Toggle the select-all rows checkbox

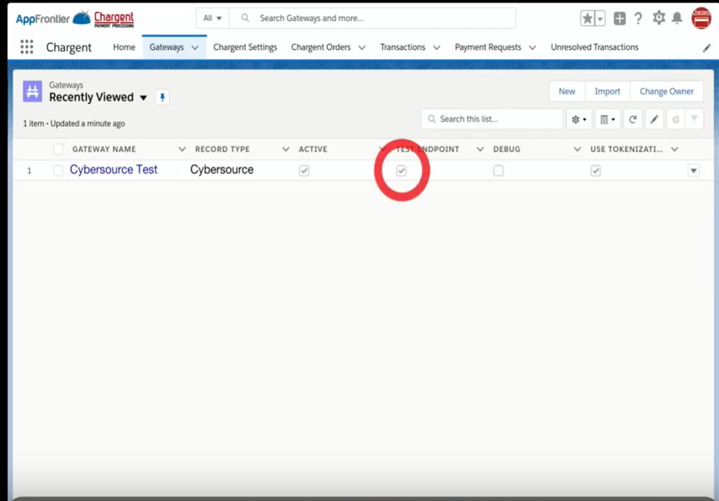coord(58,149)
